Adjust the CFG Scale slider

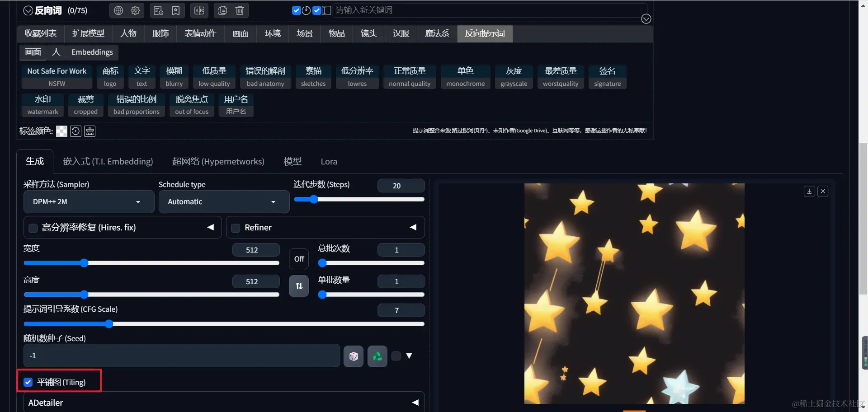[224, 324]
